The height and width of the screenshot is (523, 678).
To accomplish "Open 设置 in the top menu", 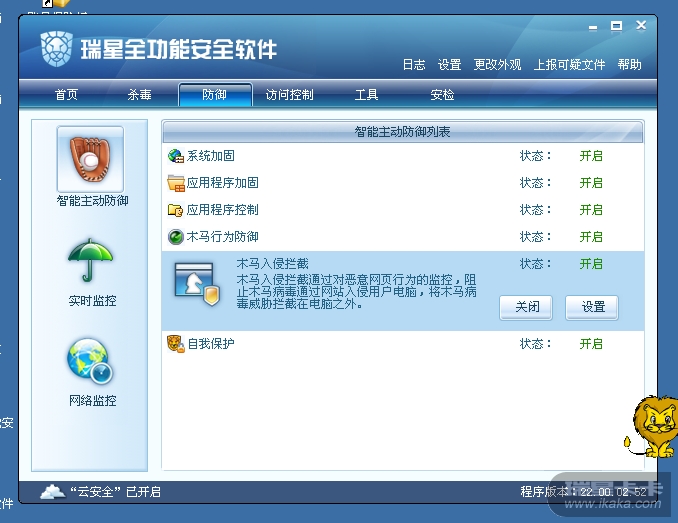I will tap(449, 65).
